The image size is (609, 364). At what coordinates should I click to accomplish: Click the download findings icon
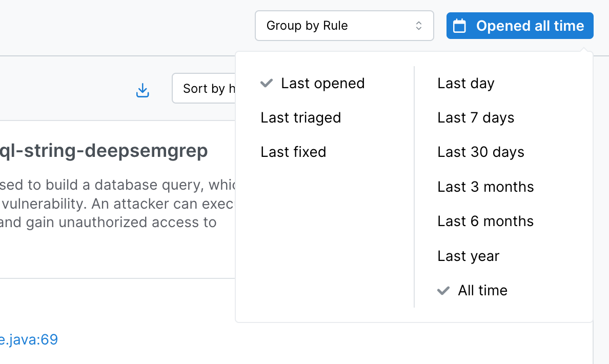coord(143,90)
